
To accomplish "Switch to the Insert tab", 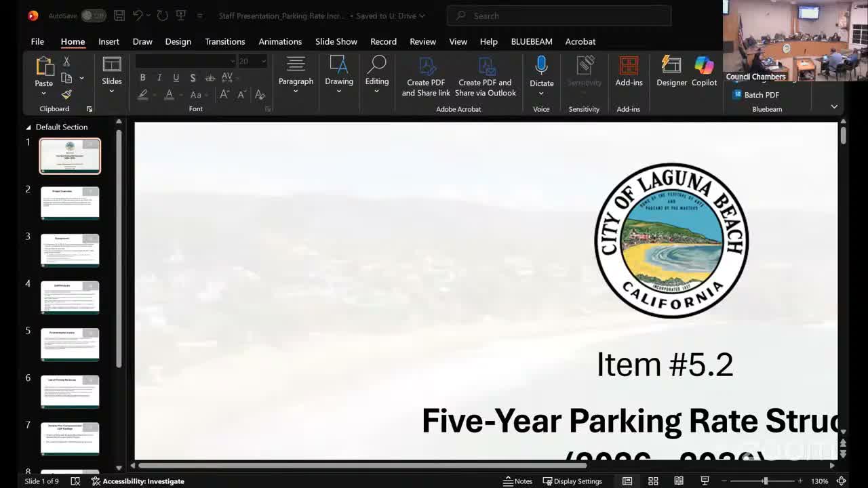I will [108, 41].
